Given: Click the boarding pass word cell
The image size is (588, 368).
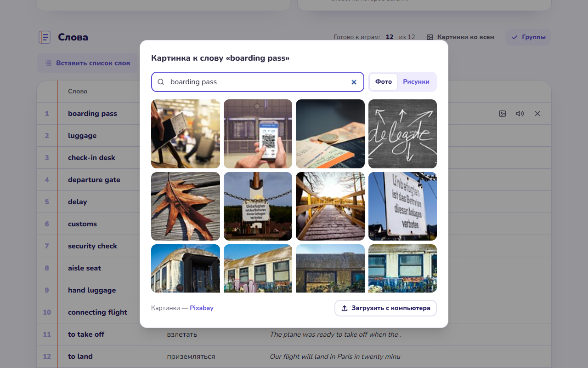Looking at the screenshot, I should point(92,114).
